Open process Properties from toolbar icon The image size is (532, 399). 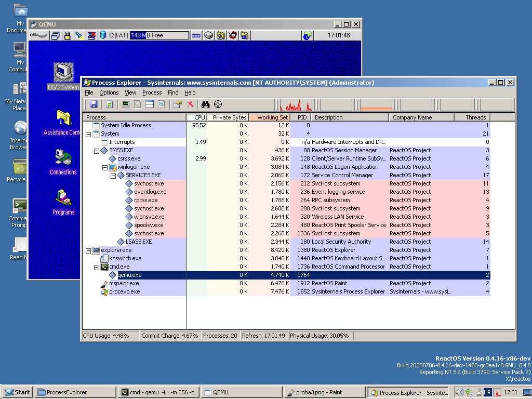(178, 104)
